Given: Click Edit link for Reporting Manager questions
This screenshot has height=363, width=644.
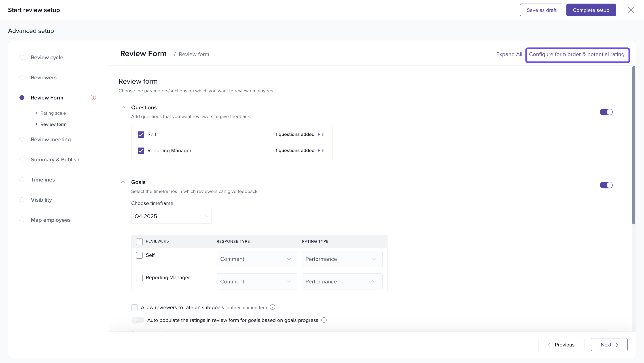Looking at the screenshot, I should pyautogui.click(x=322, y=151).
